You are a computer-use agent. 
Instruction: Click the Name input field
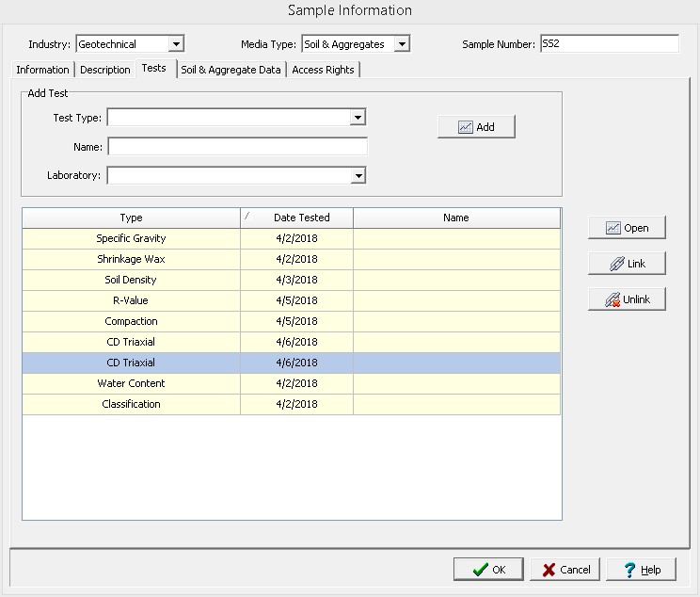(x=237, y=147)
